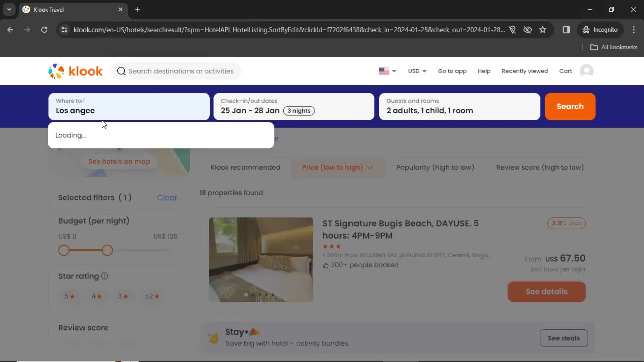644x362 pixels.
Task: Click the Review score high to low tab
Action: 540,167
